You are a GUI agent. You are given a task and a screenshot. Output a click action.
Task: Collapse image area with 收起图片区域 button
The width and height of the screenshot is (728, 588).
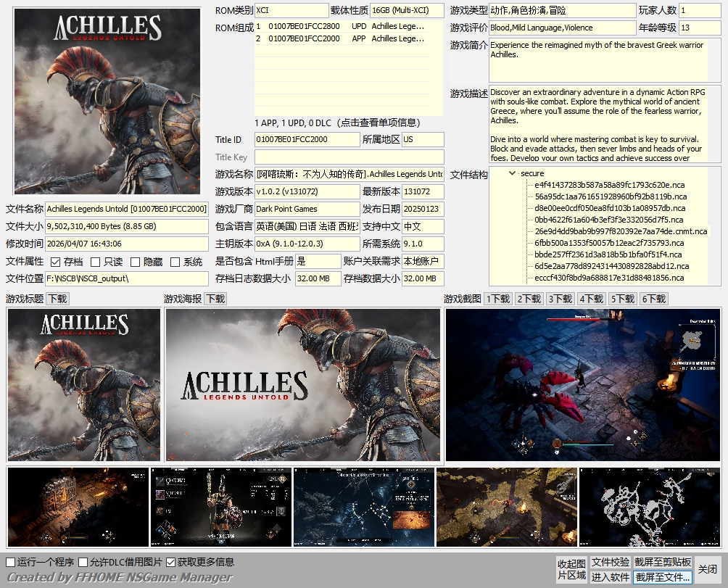[571, 569]
